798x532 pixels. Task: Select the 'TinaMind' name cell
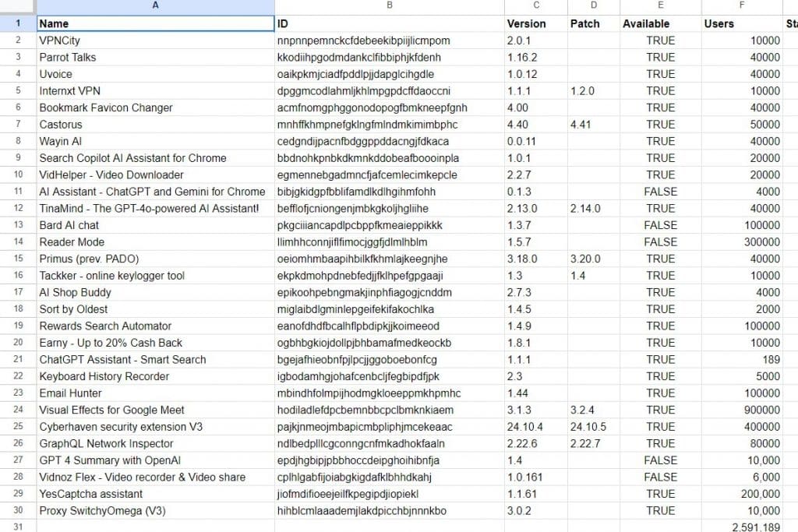pos(155,208)
